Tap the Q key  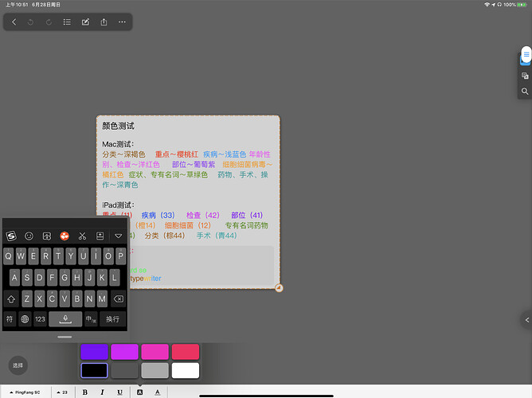(9, 256)
